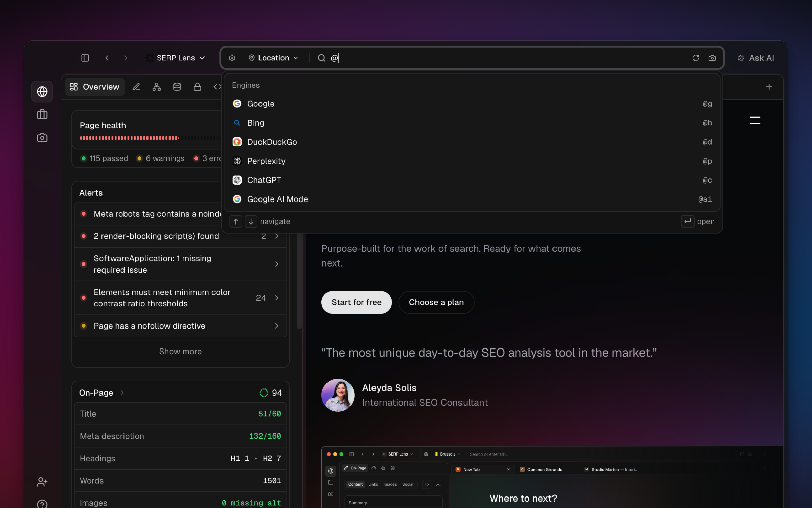Click the 115 passed indicator

coord(104,158)
